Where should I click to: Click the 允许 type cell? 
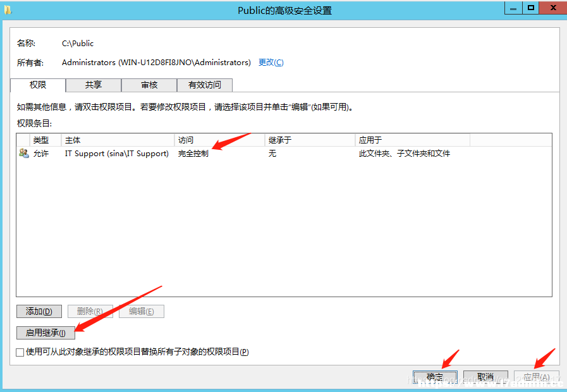(x=41, y=154)
